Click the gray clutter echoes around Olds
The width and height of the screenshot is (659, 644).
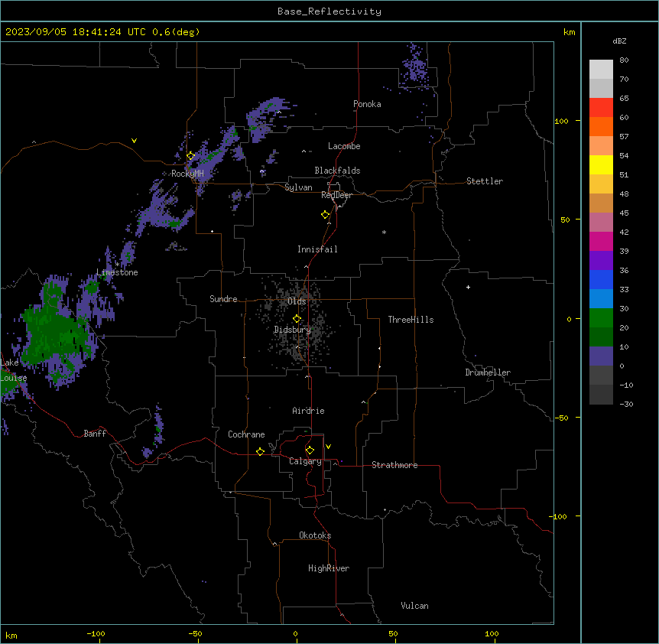point(297,321)
